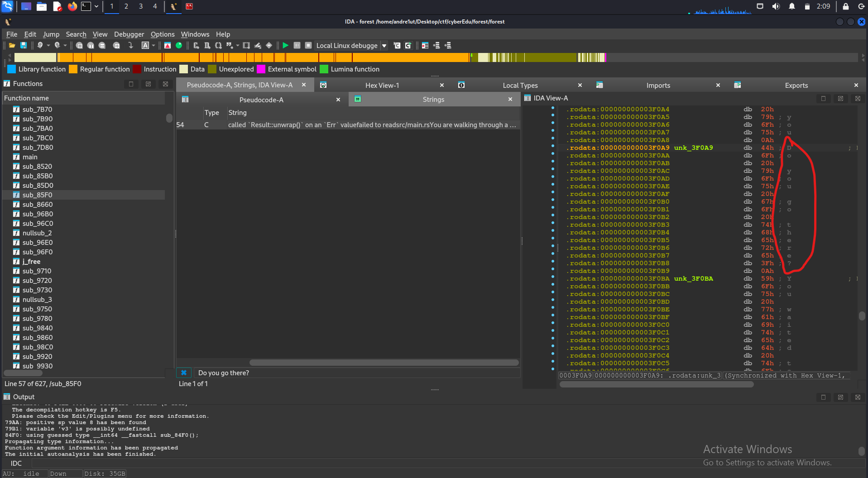Switch to the Local Types tab
The image size is (868, 478).
(520, 85)
